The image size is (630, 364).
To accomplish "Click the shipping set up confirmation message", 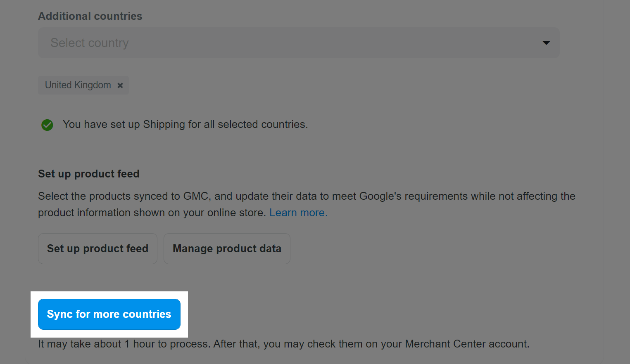I will (185, 124).
